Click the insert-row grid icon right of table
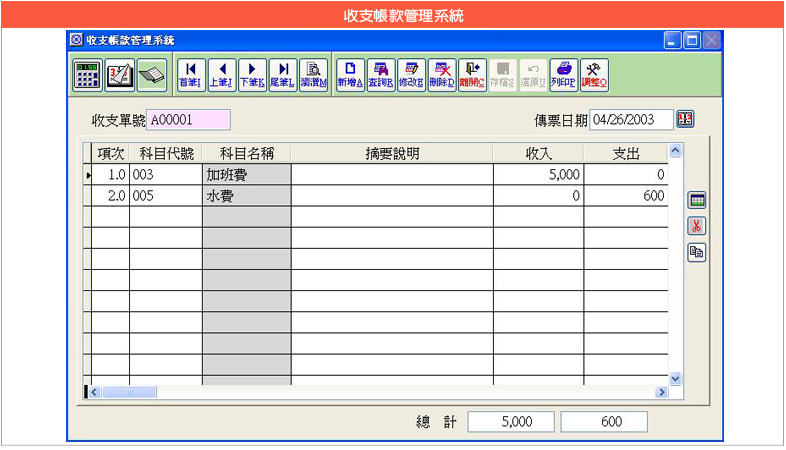 click(x=697, y=201)
